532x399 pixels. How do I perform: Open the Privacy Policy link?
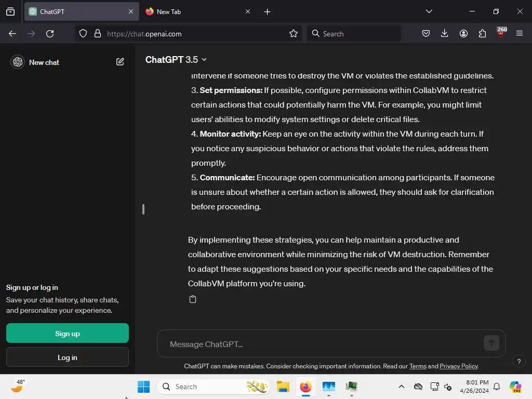click(x=458, y=366)
